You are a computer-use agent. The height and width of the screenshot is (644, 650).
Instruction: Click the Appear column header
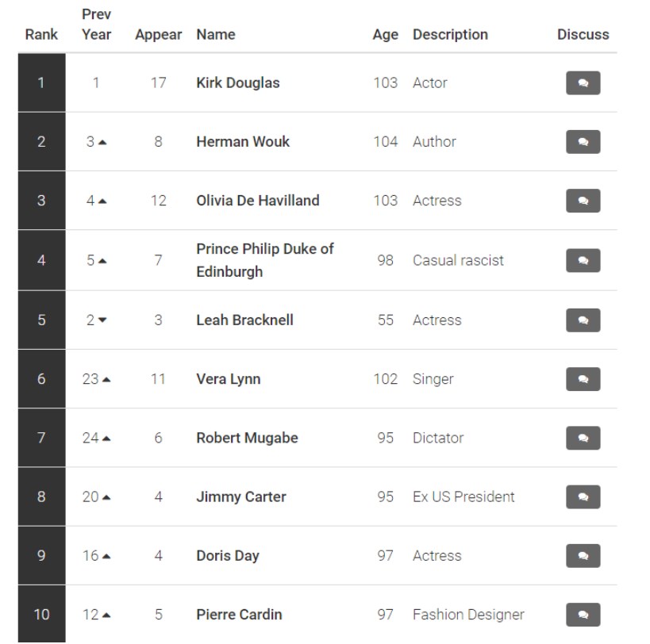159,34
